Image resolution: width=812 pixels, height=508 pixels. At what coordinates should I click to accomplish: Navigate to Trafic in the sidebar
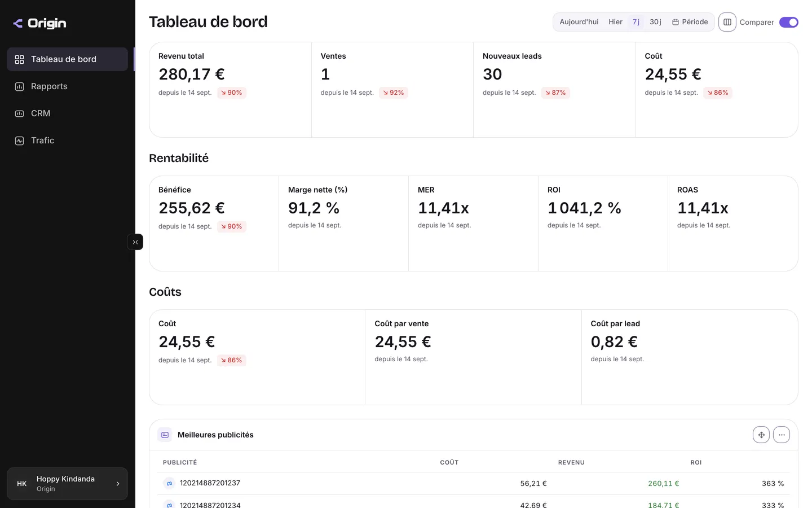tap(67, 141)
